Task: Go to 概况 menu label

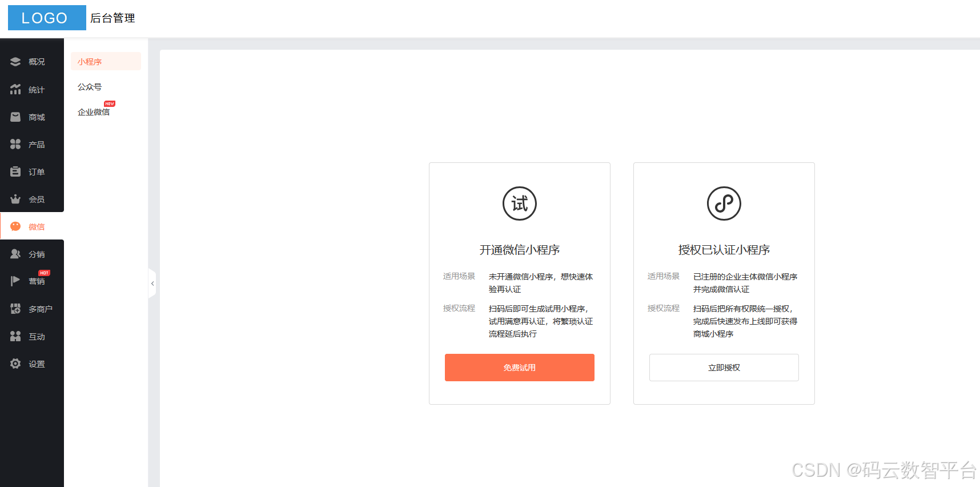Action: pyautogui.click(x=37, y=62)
